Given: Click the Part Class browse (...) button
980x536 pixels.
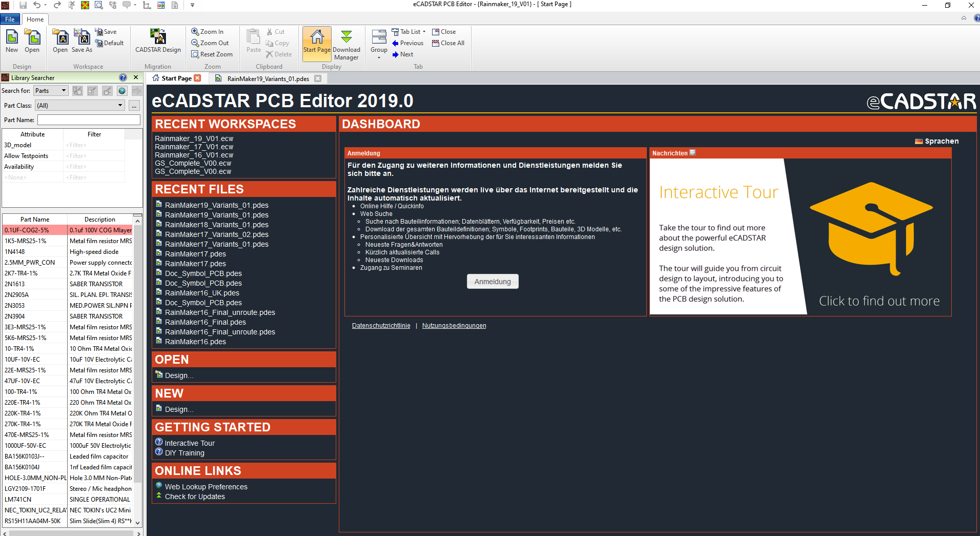Looking at the screenshot, I should pyautogui.click(x=134, y=105).
